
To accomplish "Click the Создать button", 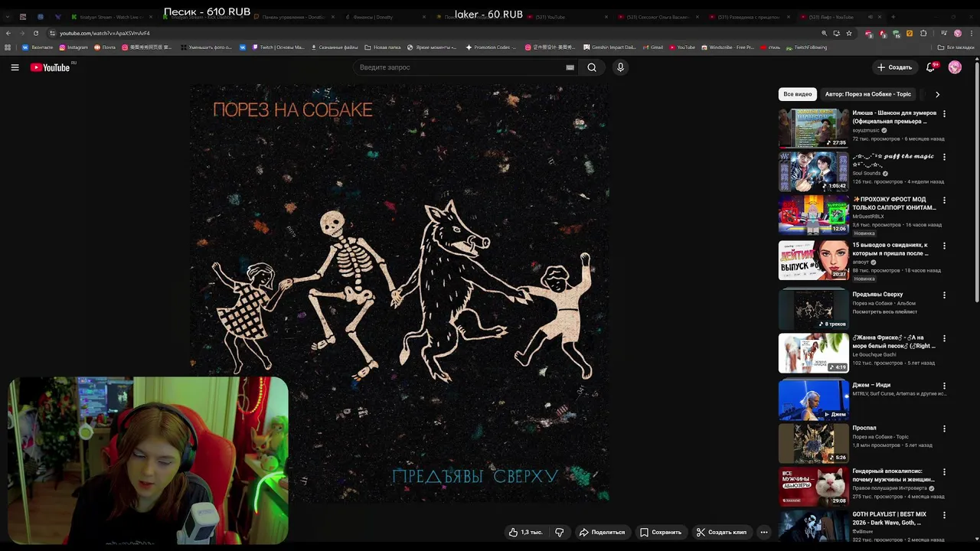I will [x=894, y=67].
